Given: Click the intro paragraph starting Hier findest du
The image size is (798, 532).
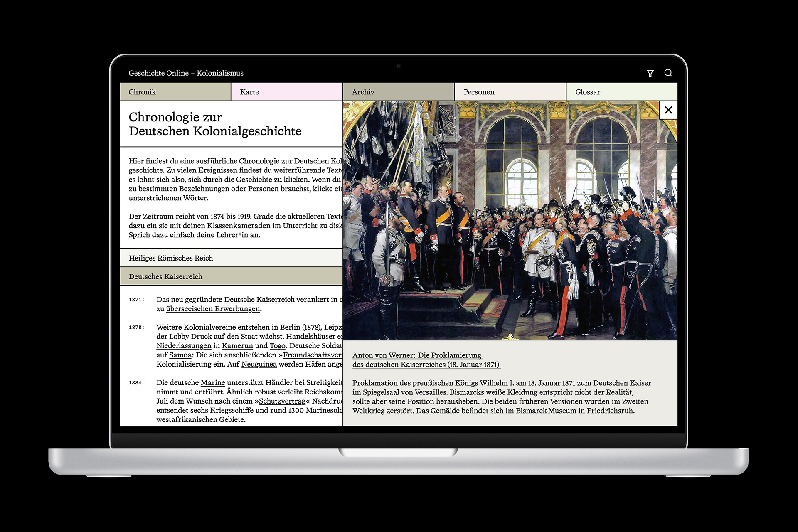Looking at the screenshot, I should pos(235,180).
